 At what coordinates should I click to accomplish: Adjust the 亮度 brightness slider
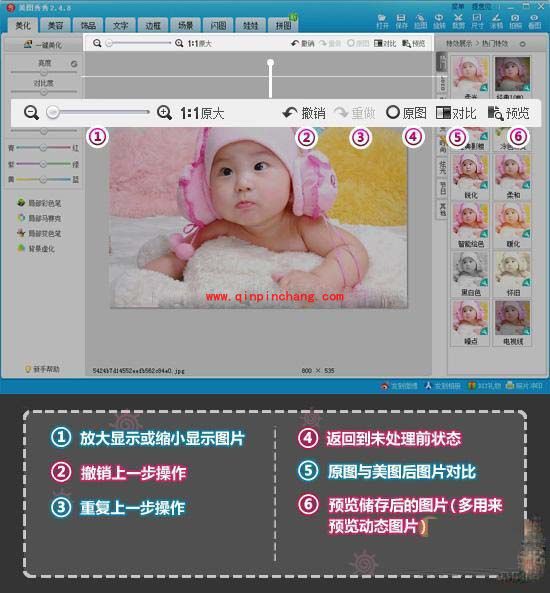coord(44,72)
